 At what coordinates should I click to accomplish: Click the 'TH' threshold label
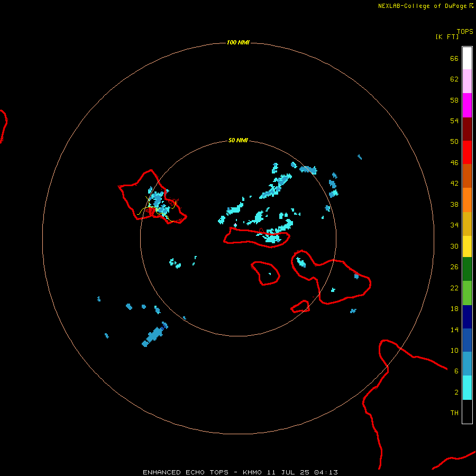click(454, 413)
